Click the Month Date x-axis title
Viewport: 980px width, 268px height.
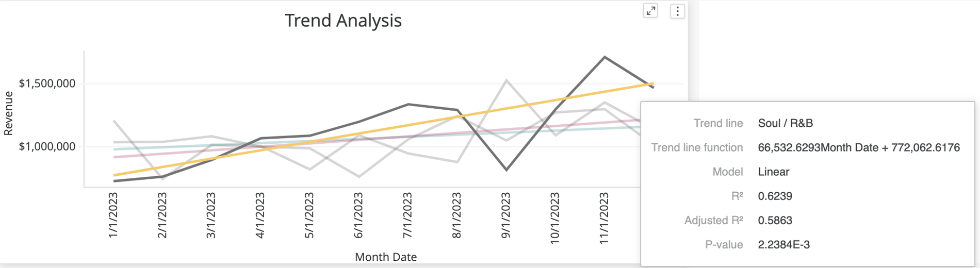click(x=385, y=257)
